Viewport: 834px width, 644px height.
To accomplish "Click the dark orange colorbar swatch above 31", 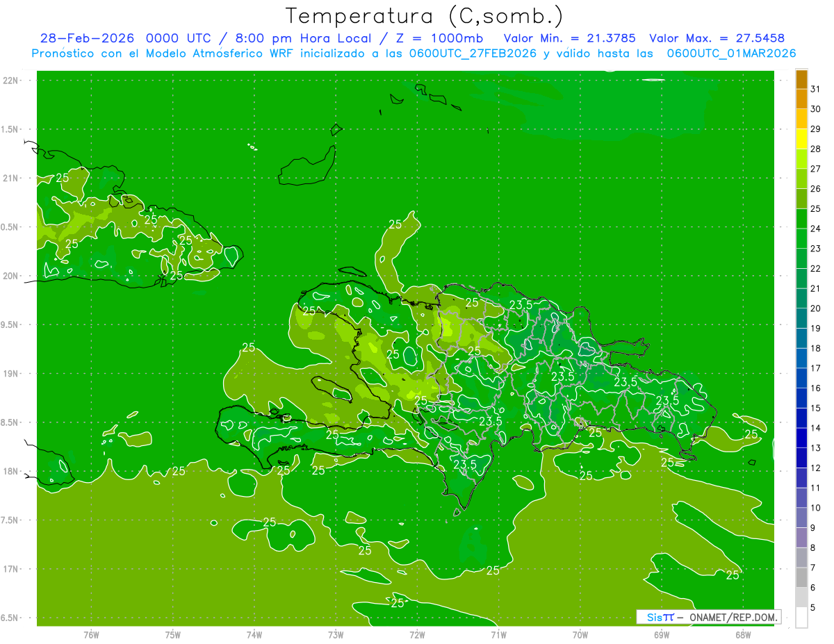I will tap(801, 79).
